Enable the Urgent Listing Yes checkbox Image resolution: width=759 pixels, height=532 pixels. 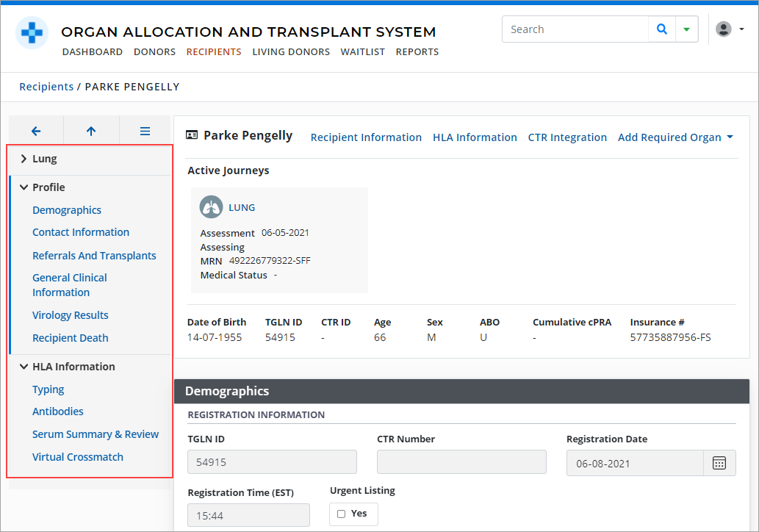(x=341, y=514)
